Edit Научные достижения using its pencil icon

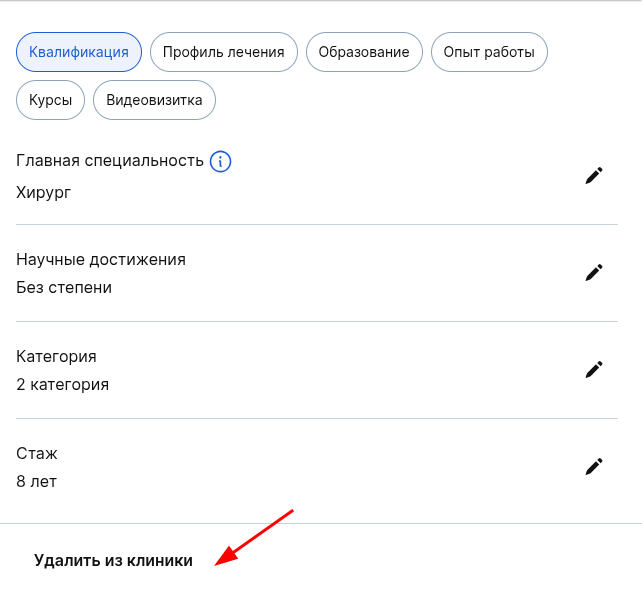coord(594,273)
